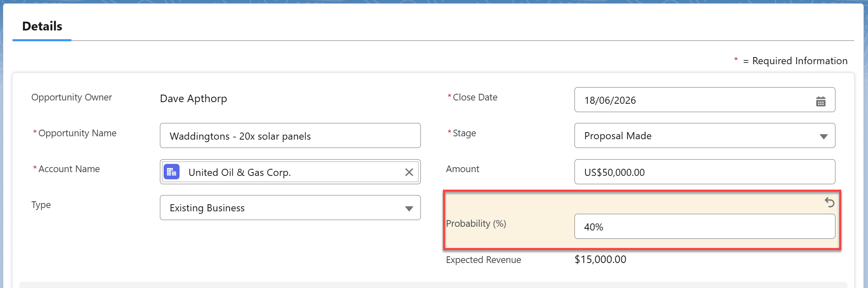This screenshot has width=868, height=288.
Task: Click the Account Name label
Action: [x=69, y=169]
